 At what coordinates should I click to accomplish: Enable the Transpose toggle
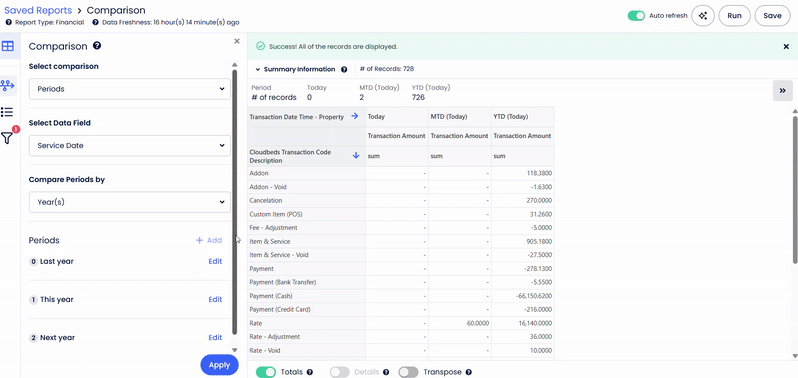[408, 372]
